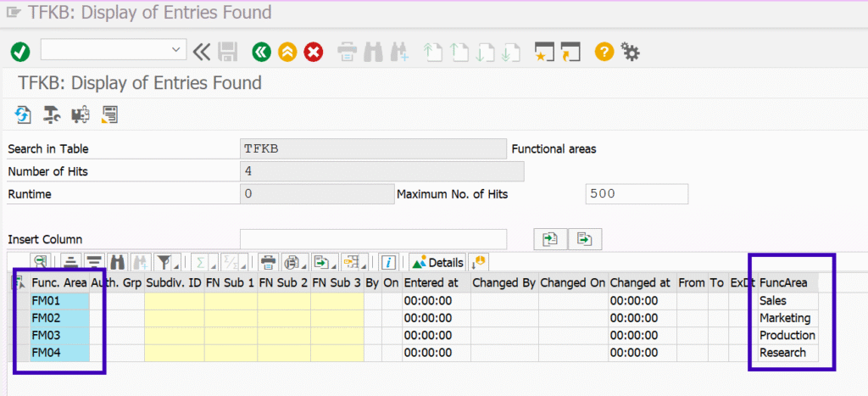
Task: Click Find binoculars in grid toolbar
Action: [x=117, y=261]
